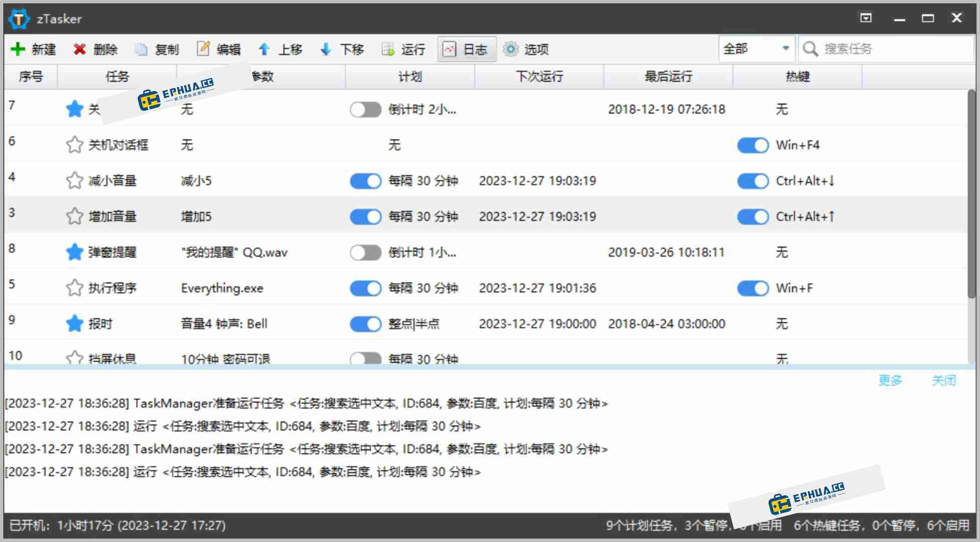Move task down using 下移
The height and width of the screenshot is (542, 980).
coord(342,49)
